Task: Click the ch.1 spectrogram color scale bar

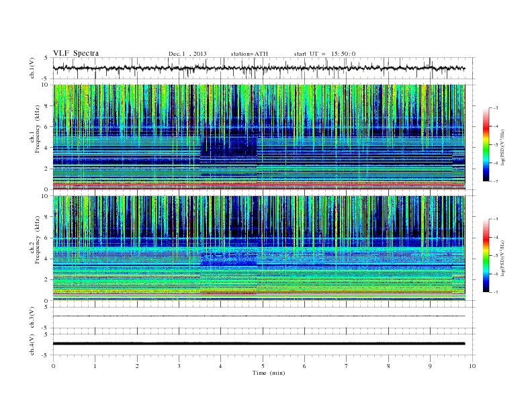Action: [486, 144]
